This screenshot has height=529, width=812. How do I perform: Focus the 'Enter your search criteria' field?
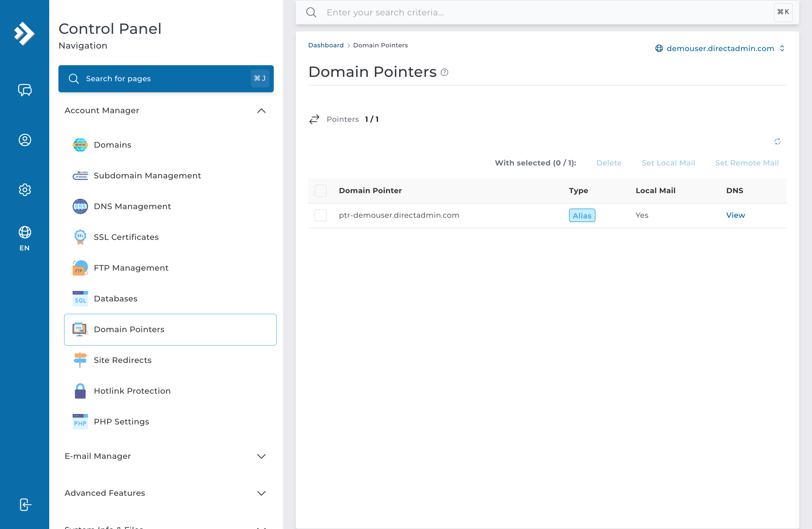pos(547,12)
